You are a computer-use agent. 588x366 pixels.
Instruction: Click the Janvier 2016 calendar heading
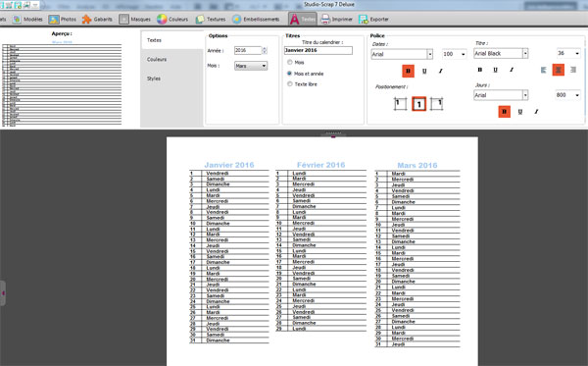point(229,165)
